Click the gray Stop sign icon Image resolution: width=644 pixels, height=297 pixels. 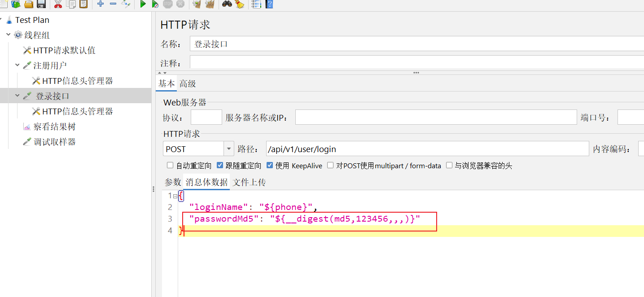(x=168, y=4)
